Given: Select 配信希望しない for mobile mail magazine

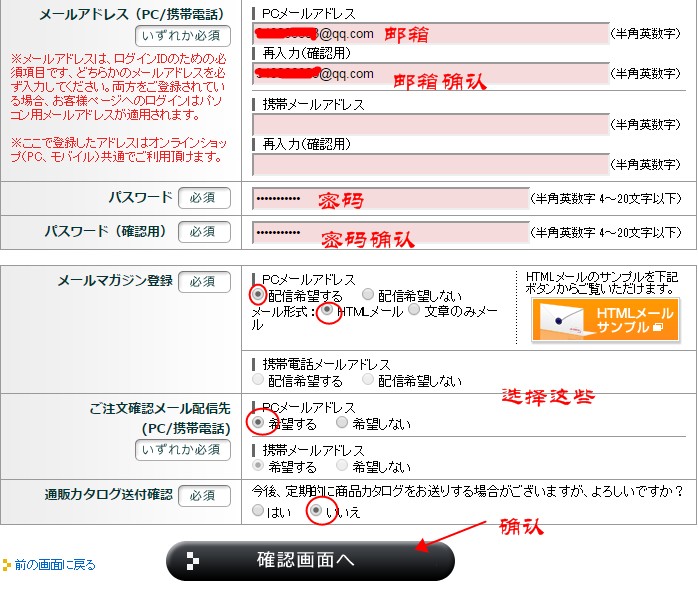Looking at the screenshot, I should point(368,381).
